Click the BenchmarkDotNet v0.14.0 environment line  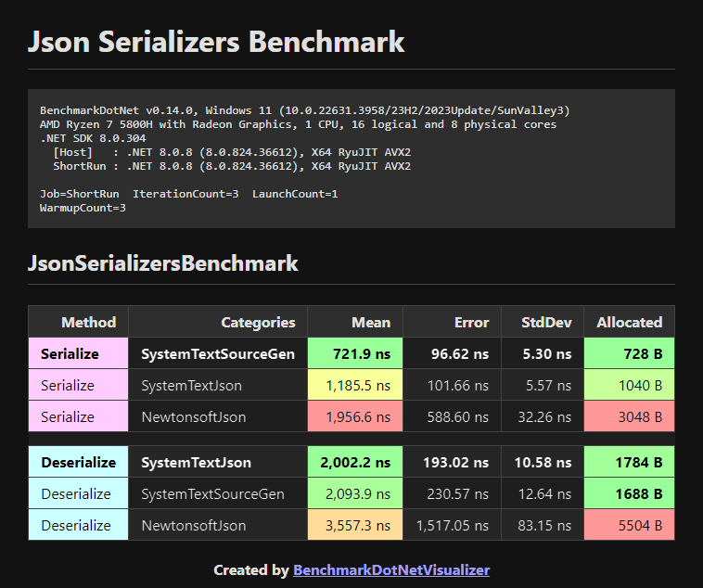coord(305,110)
